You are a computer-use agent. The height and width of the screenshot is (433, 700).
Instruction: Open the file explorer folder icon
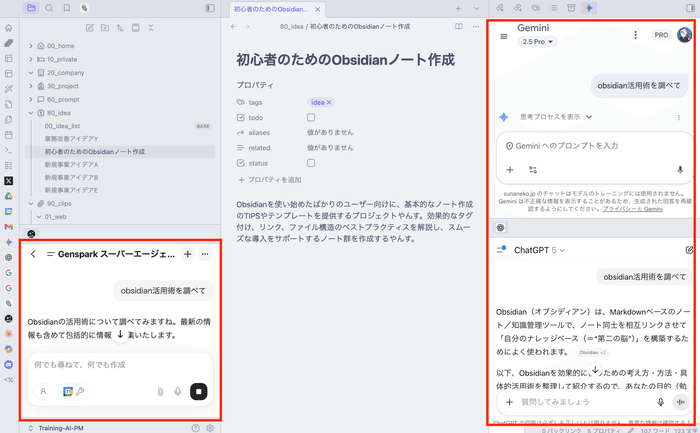(31, 8)
